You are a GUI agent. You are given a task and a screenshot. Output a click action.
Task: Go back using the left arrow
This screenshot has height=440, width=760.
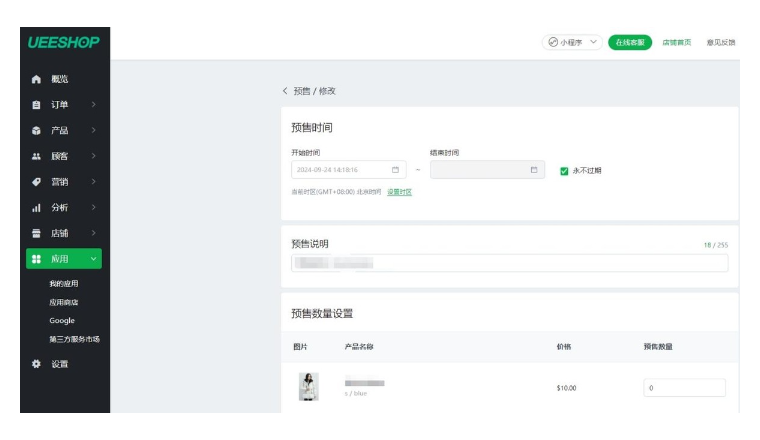pyautogui.click(x=285, y=91)
